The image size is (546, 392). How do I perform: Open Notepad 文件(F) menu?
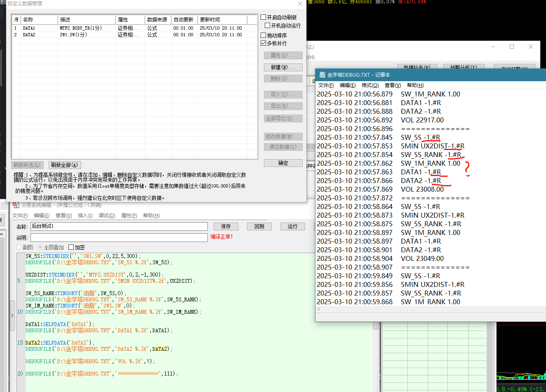click(x=326, y=85)
